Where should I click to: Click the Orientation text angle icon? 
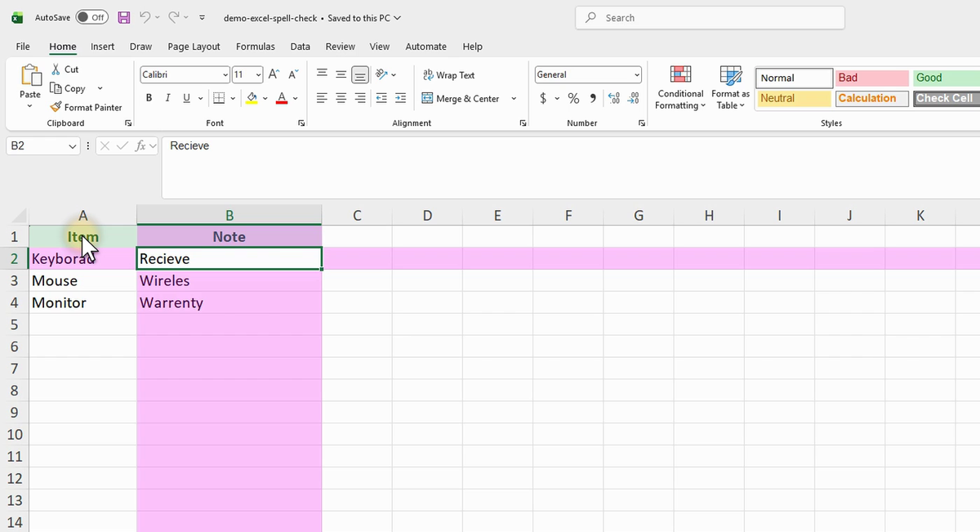pyautogui.click(x=381, y=74)
